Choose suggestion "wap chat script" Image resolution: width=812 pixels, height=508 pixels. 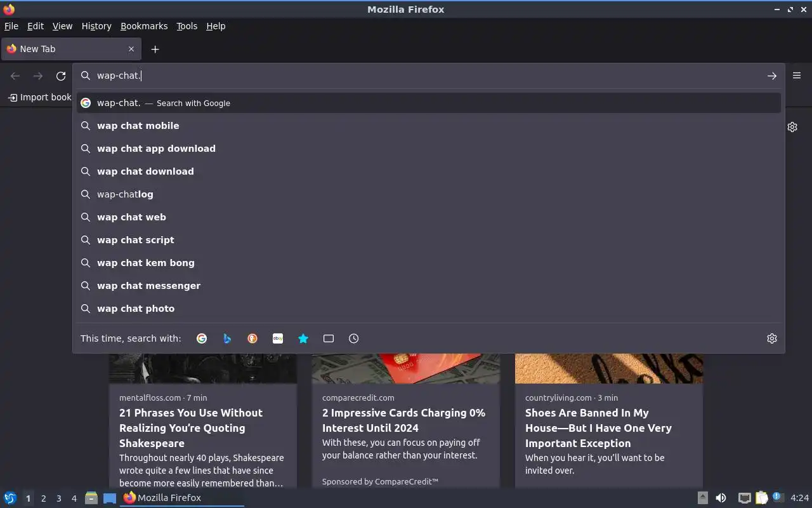(x=429, y=240)
